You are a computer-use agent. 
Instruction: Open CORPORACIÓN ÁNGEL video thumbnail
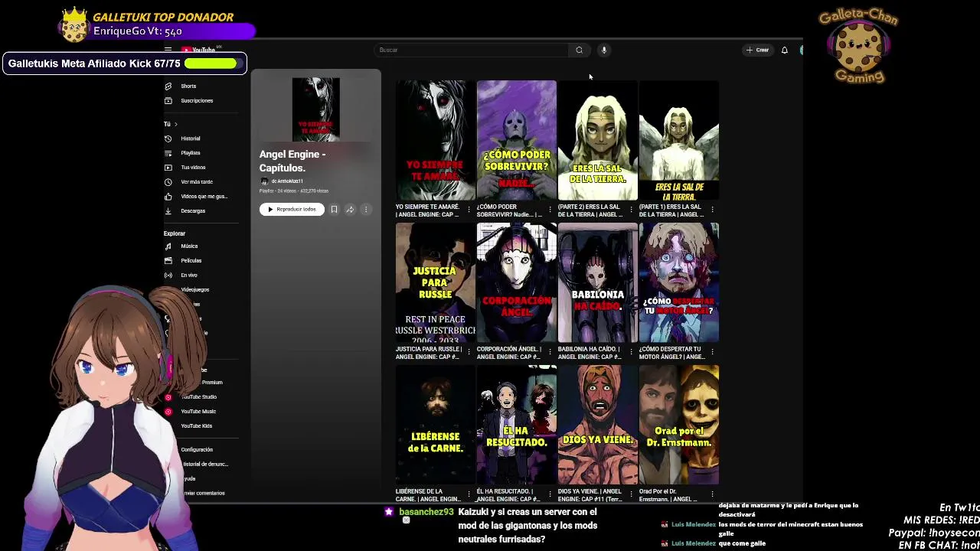pyautogui.click(x=517, y=282)
